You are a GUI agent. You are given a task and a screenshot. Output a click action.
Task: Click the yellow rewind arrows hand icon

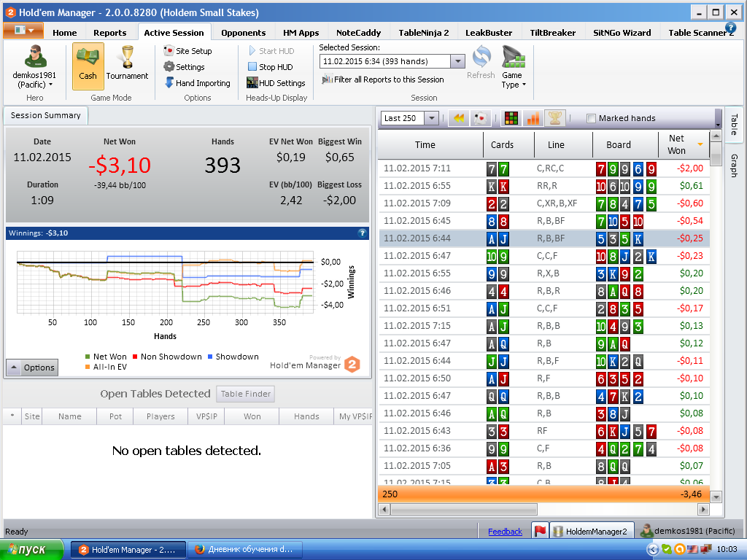[x=459, y=118]
